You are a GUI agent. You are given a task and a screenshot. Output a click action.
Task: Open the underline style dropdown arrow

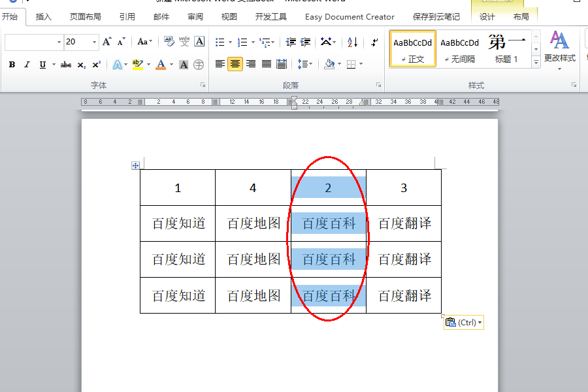point(54,65)
